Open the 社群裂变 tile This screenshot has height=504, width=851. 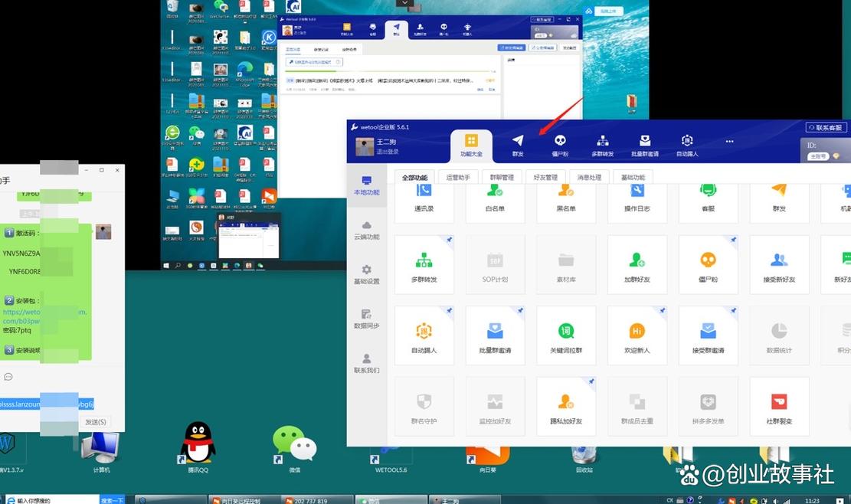pyautogui.click(x=779, y=407)
